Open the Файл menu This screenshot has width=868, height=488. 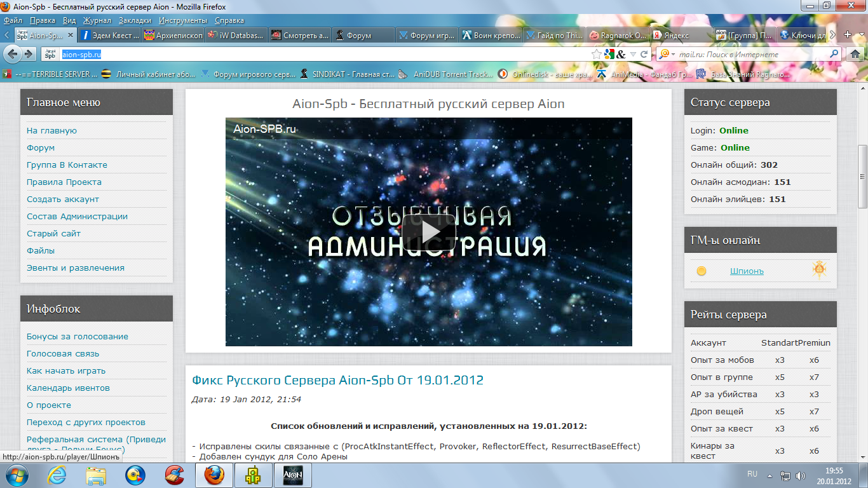(x=13, y=20)
